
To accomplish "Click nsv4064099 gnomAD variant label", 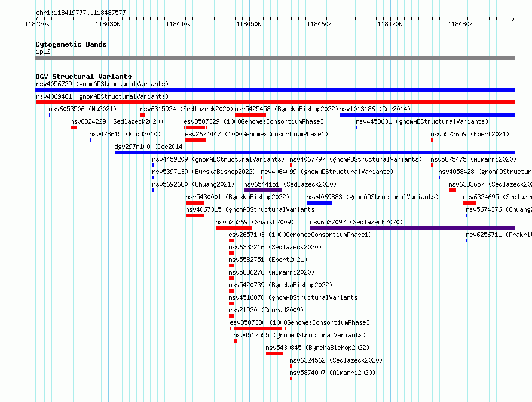I will pos(327,172).
